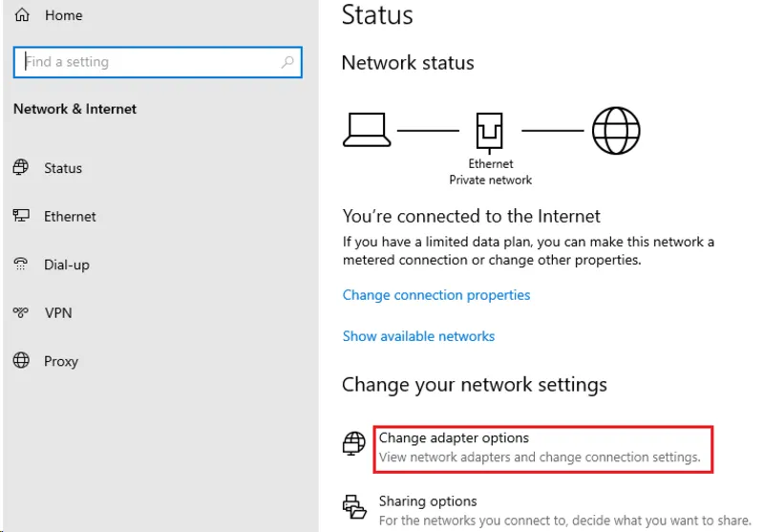Open Change adapter options
This screenshot has width=764, height=532.
pyautogui.click(x=454, y=438)
